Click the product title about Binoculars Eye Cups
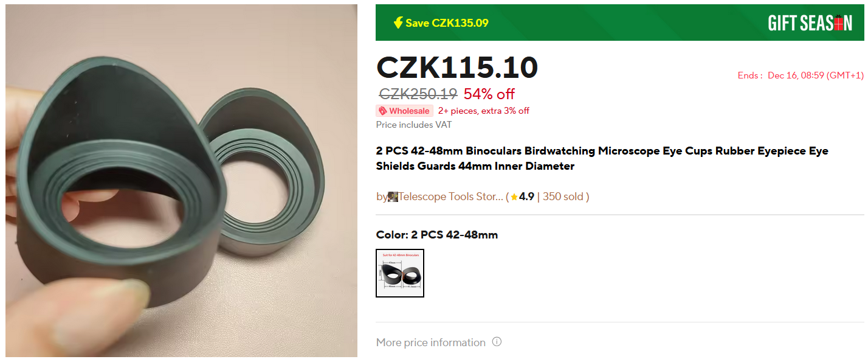The width and height of the screenshot is (868, 362). coord(602,158)
